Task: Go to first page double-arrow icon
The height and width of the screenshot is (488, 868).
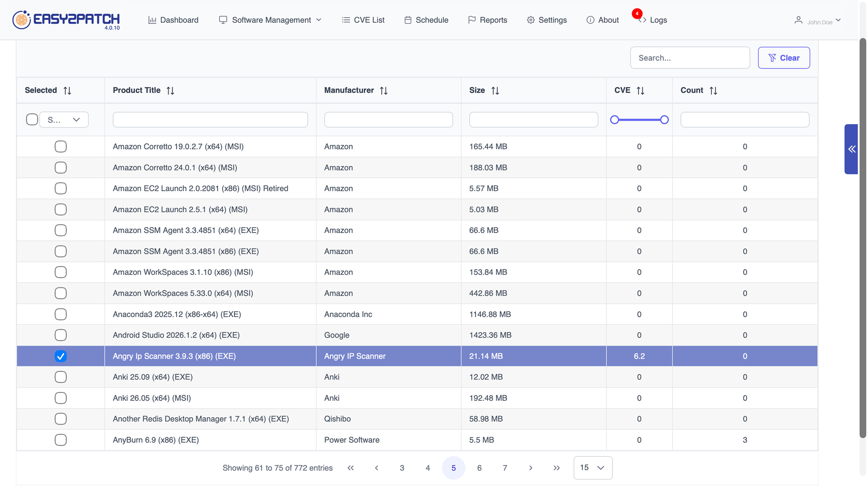Action: click(351, 468)
